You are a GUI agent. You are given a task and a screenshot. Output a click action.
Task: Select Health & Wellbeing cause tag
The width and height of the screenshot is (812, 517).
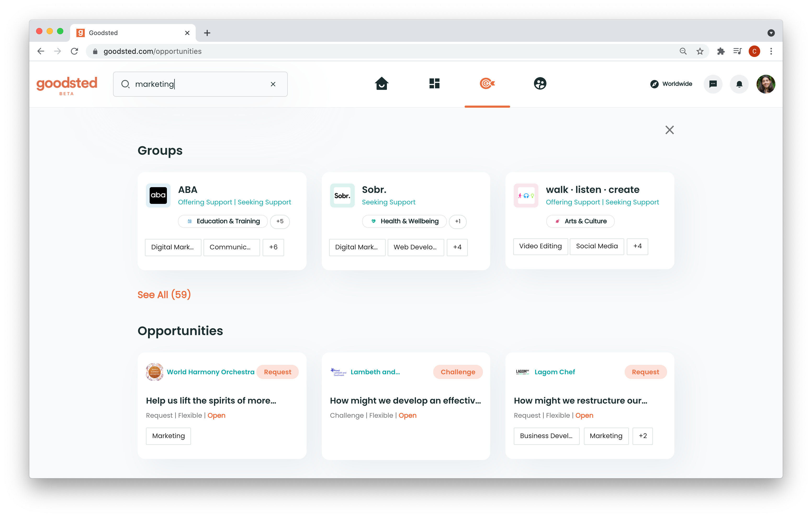point(404,221)
